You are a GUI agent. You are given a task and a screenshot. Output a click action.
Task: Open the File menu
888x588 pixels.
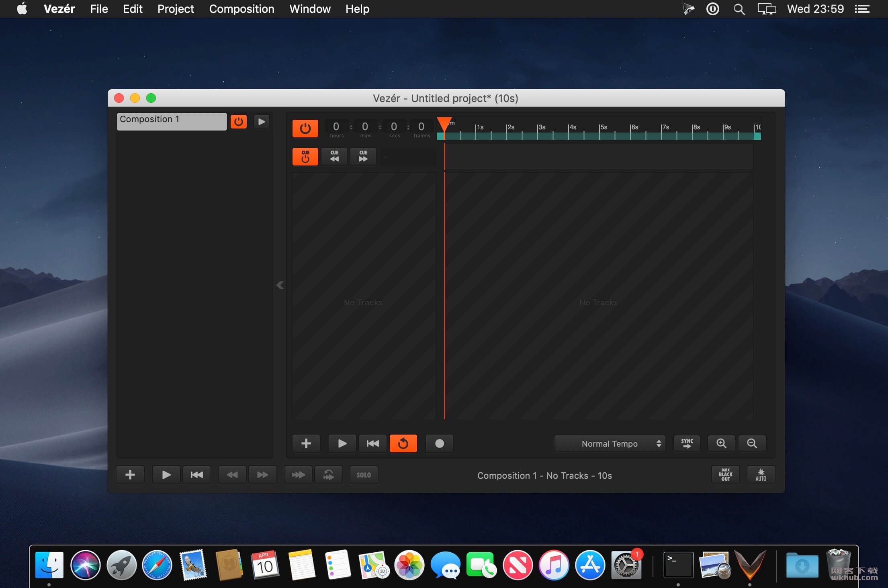click(x=99, y=9)
